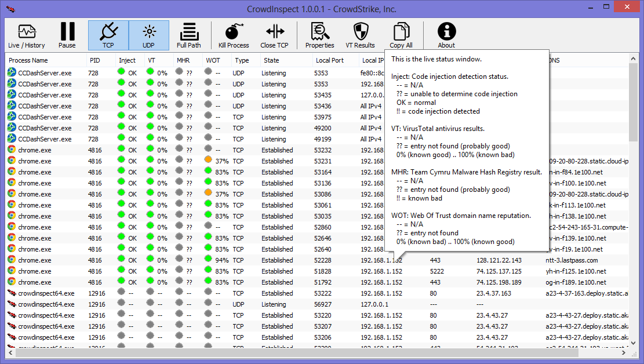Open the VT Results shield icon
Screen dimensions: 644x364
[361, 31]
